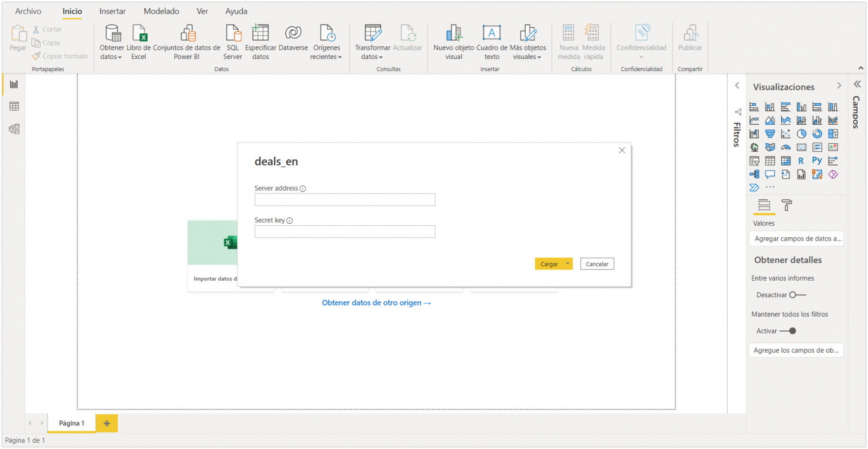
Task: Switch to the Modelado ribbon tab
Action: pos(161,11)
